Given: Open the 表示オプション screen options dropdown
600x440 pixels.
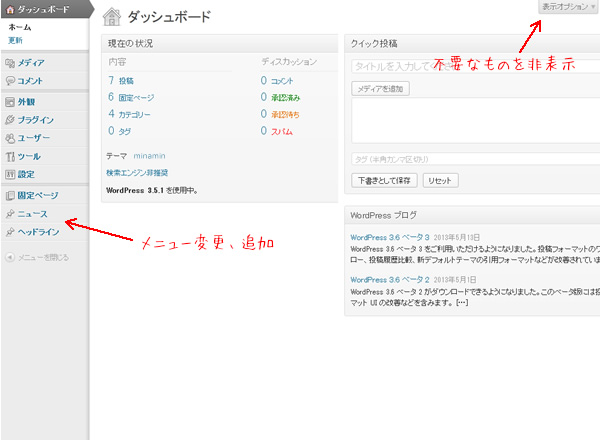Looking at the screenshot, I should 568,7.
